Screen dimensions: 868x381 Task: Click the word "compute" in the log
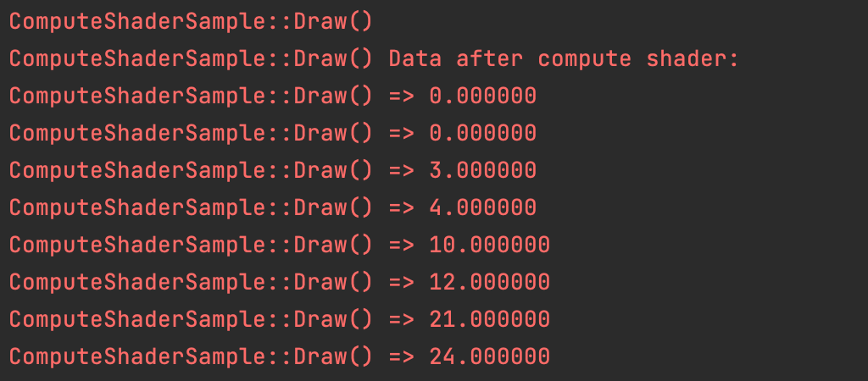coord(584,59)
